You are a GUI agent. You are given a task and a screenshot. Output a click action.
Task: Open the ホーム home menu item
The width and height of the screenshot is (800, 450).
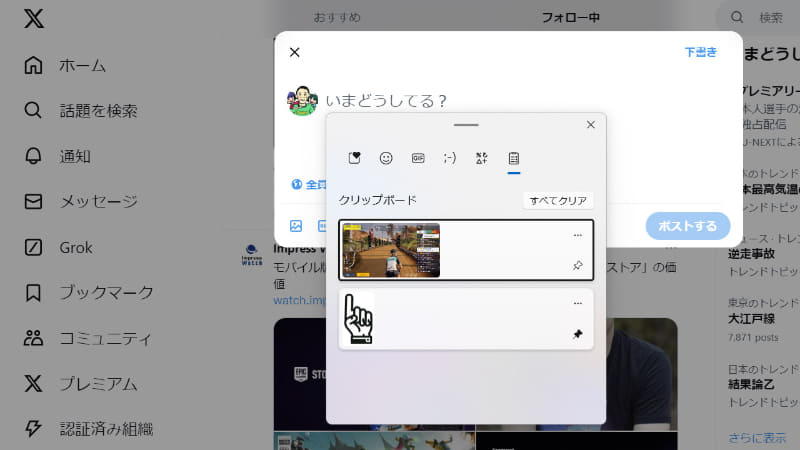coord(65,65)
